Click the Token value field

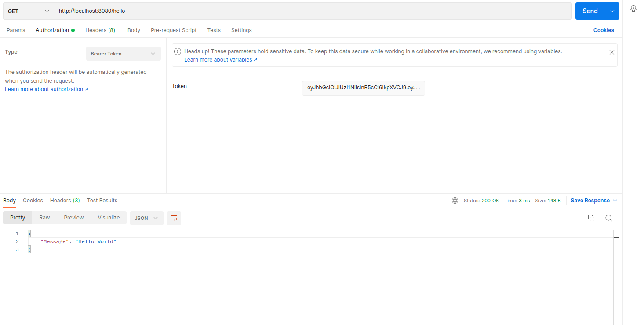click(363, 88)
